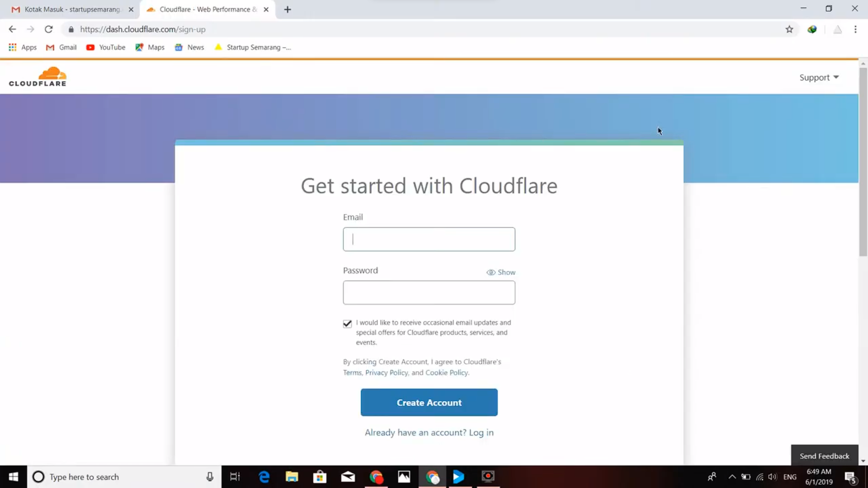The image size is (868, 488).
Task: Click the taskbar search box
Action: [x=124, y=477]
